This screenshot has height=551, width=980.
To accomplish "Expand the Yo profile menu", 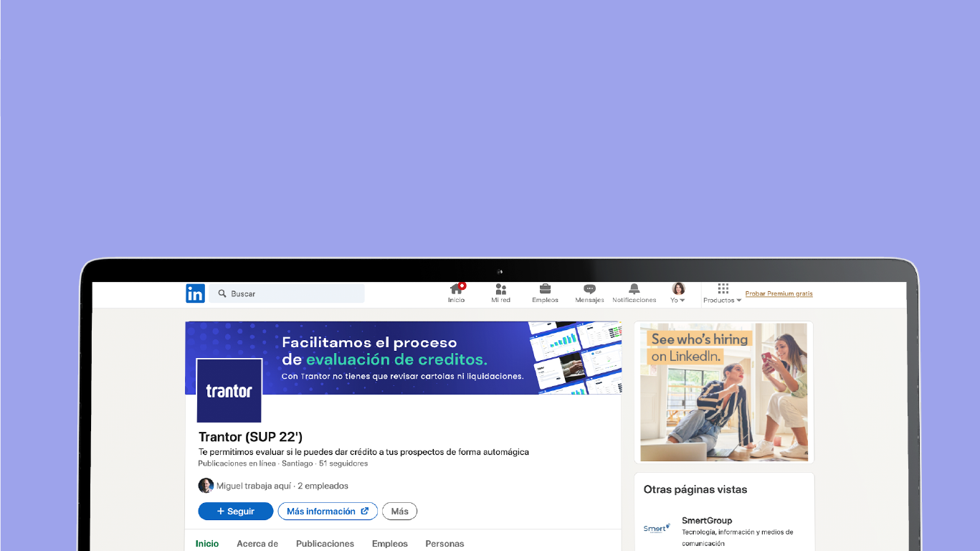I will pyautogui.click(x=678, y=293).
